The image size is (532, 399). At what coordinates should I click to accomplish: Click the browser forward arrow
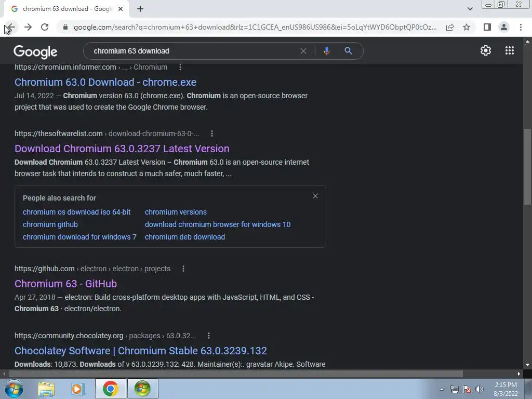pyautogui.click(x=28, y=27)
